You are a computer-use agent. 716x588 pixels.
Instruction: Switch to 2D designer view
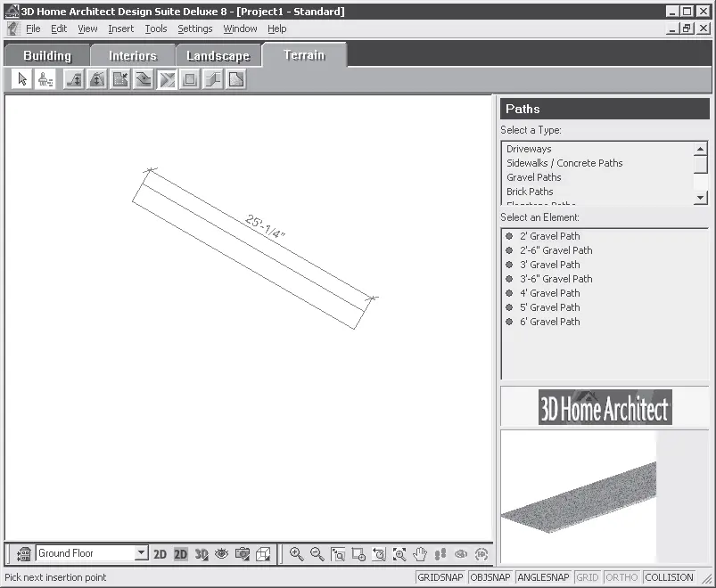pos(181,554)
